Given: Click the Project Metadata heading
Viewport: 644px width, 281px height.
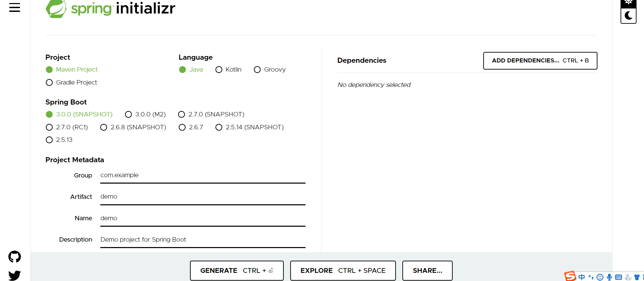Looking at the screenshot, I should [75, 160].
